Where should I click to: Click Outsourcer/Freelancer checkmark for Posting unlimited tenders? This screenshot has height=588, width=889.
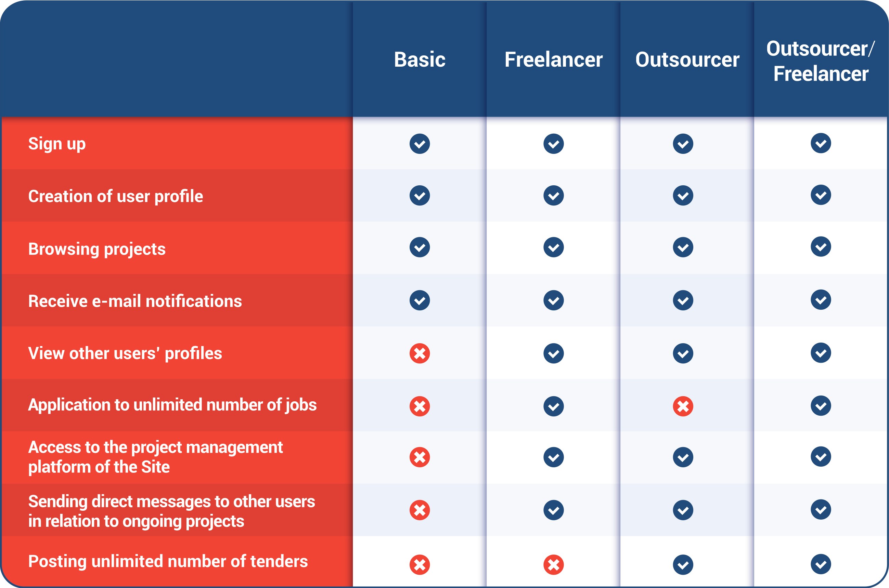click(821, 564)
